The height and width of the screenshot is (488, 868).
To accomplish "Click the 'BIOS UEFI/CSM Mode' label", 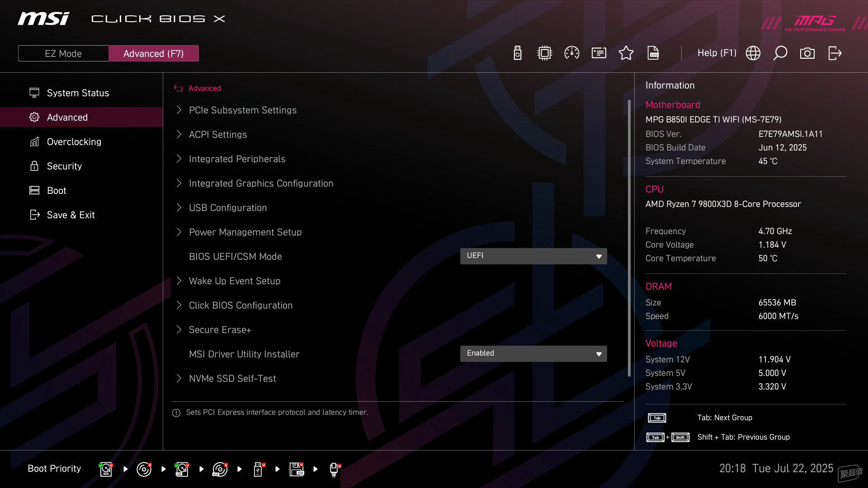I will [235, 256].
